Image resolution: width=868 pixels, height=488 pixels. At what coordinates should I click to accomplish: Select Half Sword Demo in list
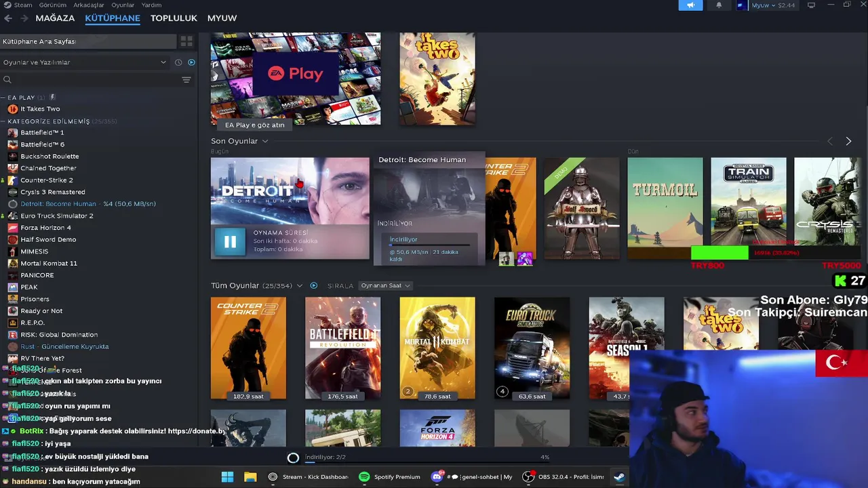[48, 239]
